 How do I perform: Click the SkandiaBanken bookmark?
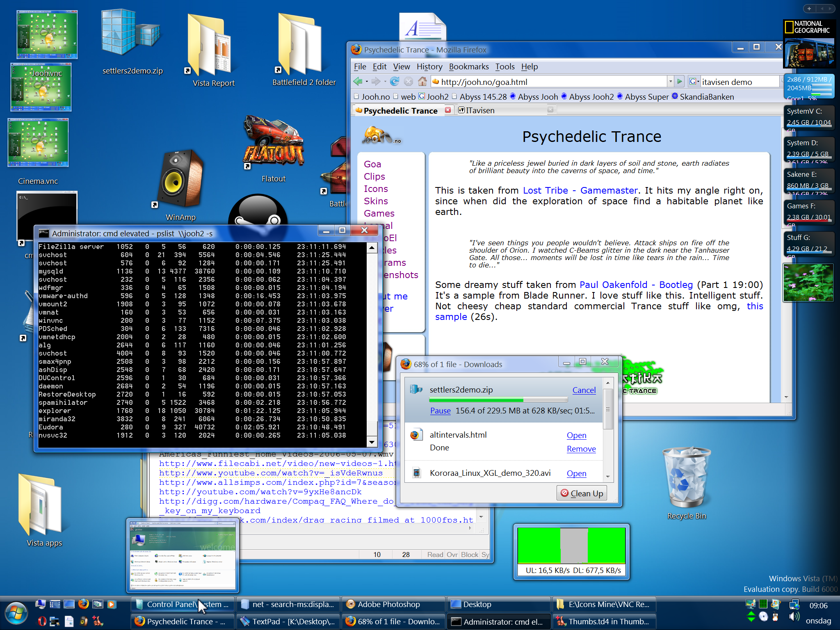(x=703, y=97)
